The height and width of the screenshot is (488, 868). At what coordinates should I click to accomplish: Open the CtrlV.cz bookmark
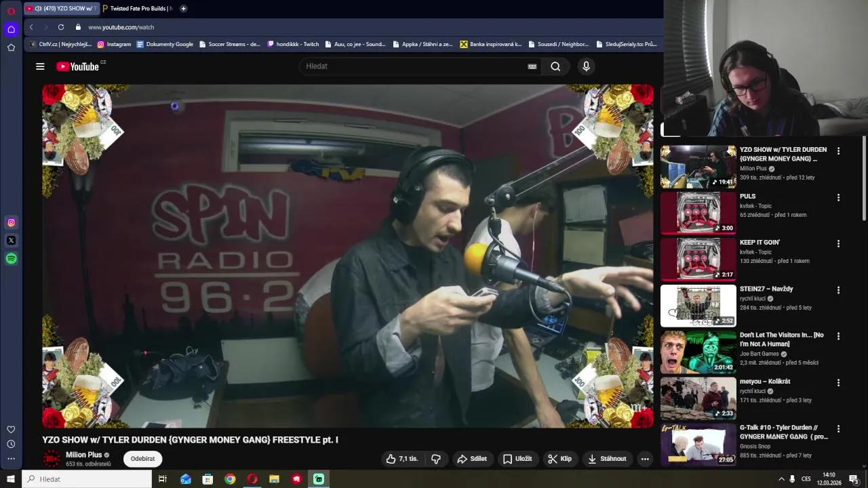(61, 44)
